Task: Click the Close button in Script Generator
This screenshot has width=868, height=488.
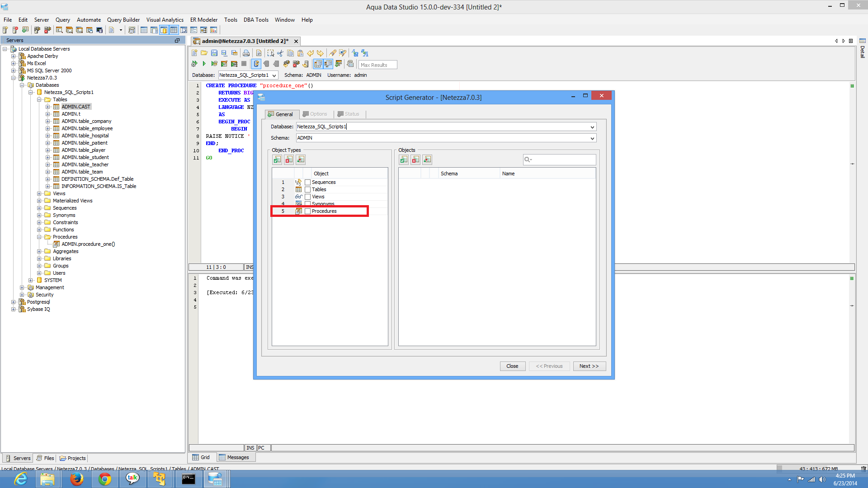Action: (x=512, y=366)
